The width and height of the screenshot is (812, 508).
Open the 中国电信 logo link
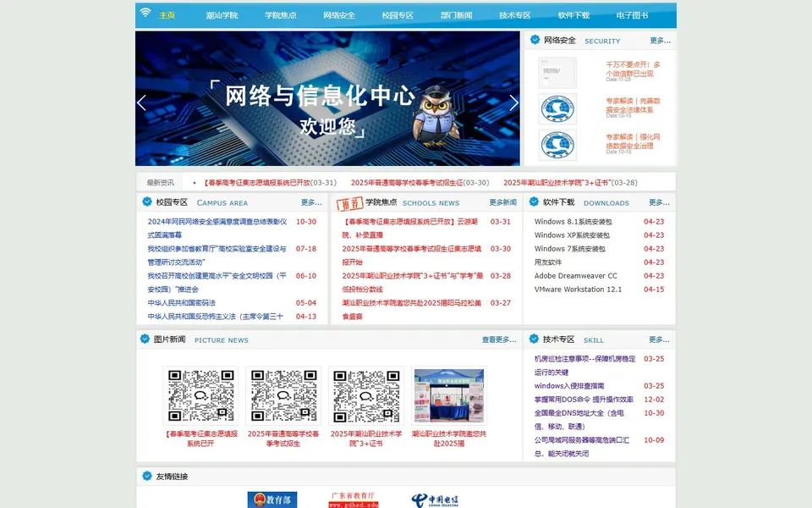tap(435, 500)
